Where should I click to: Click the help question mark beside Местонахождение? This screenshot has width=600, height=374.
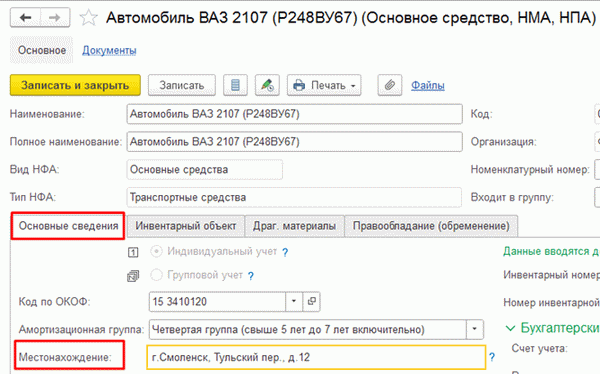[492, 357]
